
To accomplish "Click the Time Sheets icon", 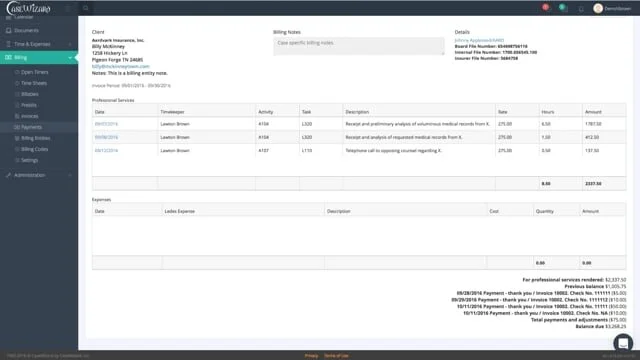I will (17, 83).
